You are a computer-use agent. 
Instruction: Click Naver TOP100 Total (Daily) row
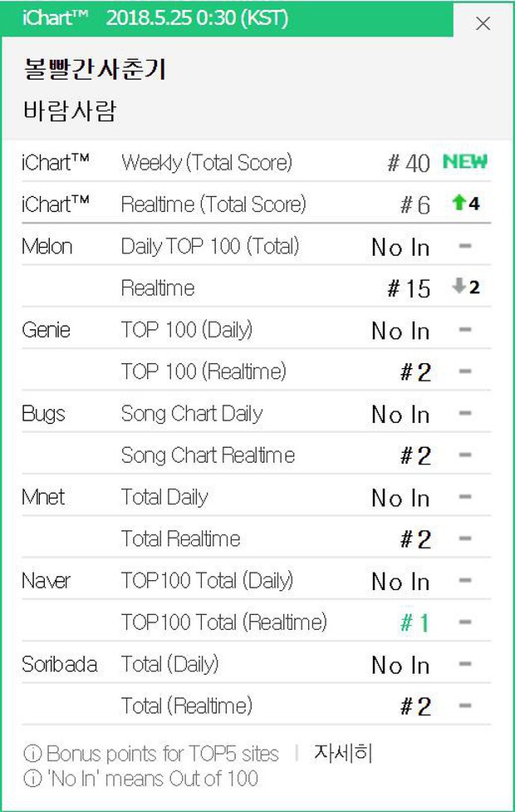(x=256, y=579)
